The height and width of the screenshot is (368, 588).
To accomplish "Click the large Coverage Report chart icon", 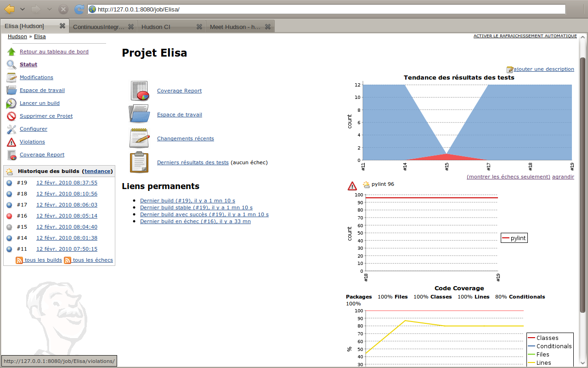I will coord(140,91).
